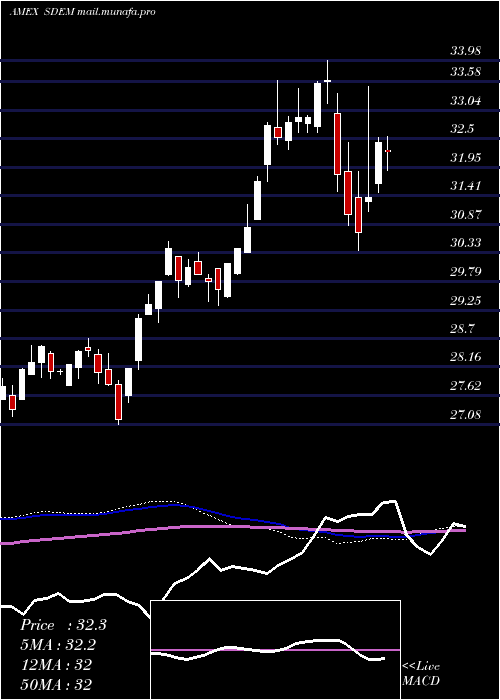Image resolution: width=500 pixels, height=700 pixels.
Task: Click the 50MA : 32 readout
Action: (x=56, y=684)
